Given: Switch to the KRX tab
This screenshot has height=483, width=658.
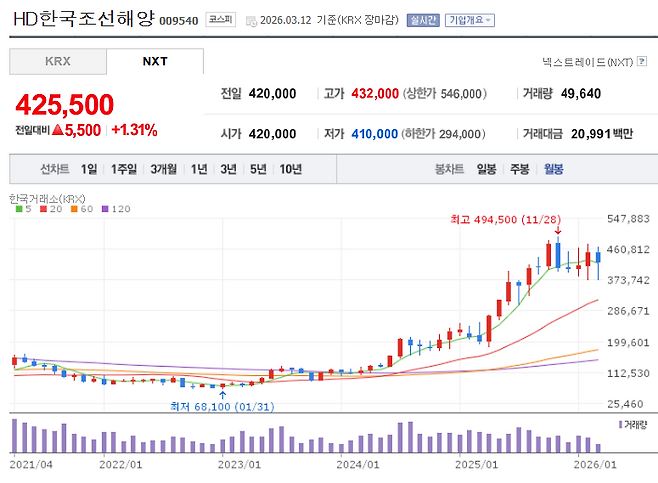Looking at the screenshot, I should point(58,61).
